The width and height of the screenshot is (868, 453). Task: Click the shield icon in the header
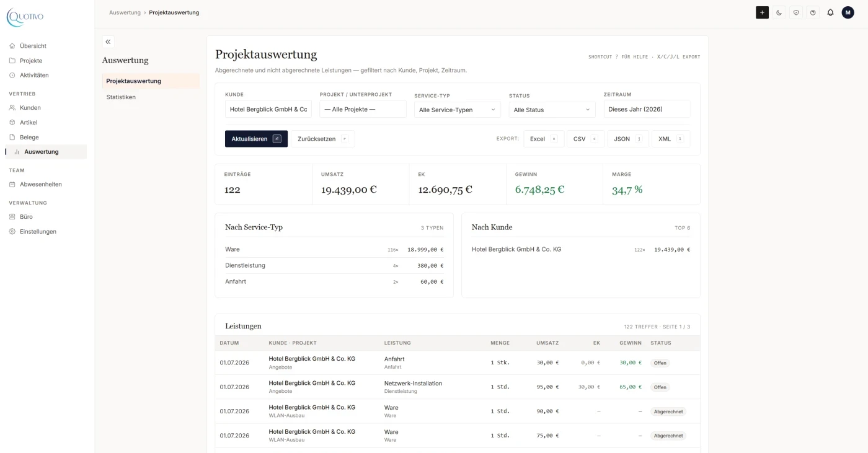click(796, 12)
